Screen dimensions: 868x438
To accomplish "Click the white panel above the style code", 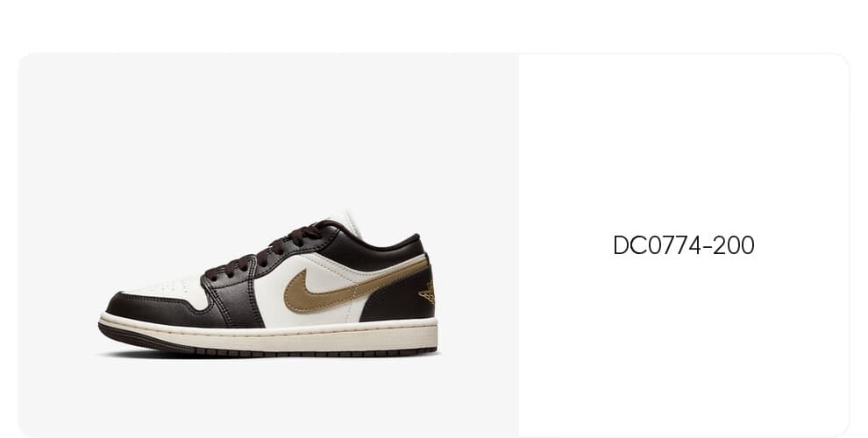I will [684, 144].
